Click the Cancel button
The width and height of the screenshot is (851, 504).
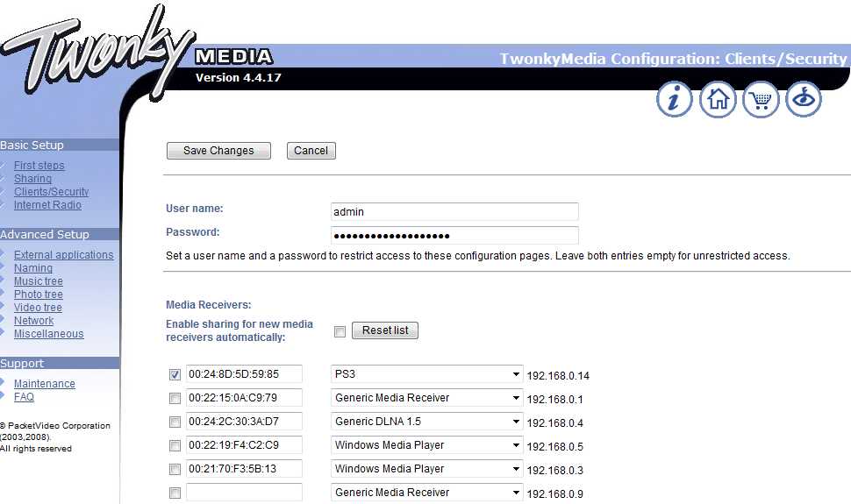(311, 151)
